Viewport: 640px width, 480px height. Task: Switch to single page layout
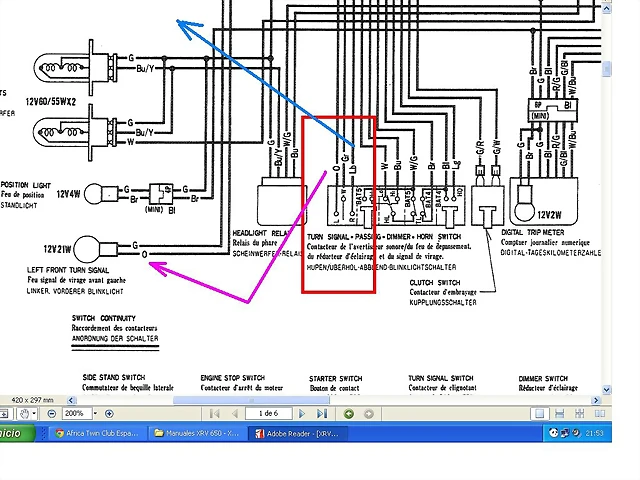540,414
